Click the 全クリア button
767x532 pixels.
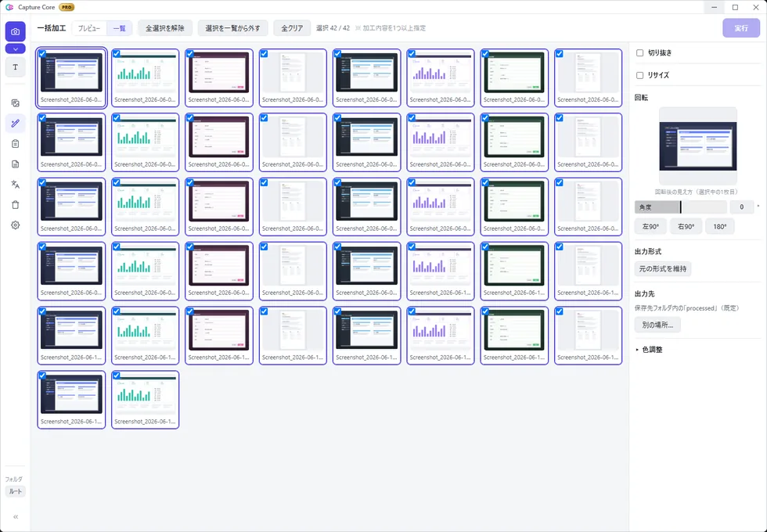292,28
